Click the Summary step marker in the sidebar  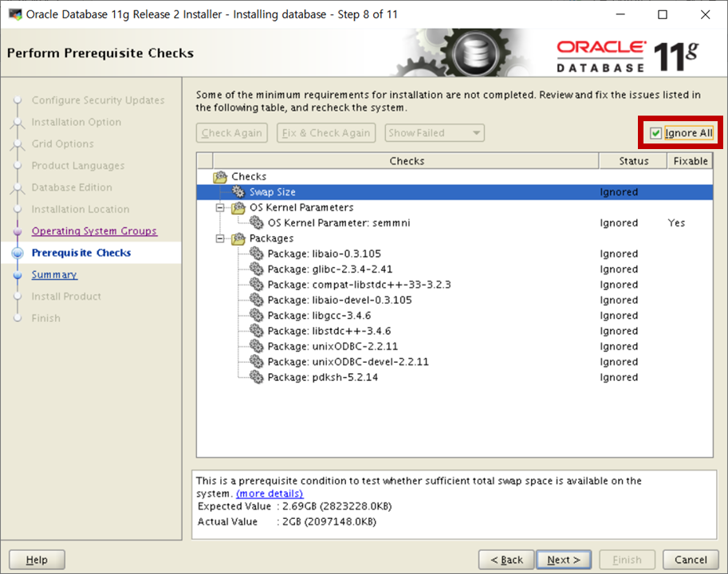click(18, 275)
